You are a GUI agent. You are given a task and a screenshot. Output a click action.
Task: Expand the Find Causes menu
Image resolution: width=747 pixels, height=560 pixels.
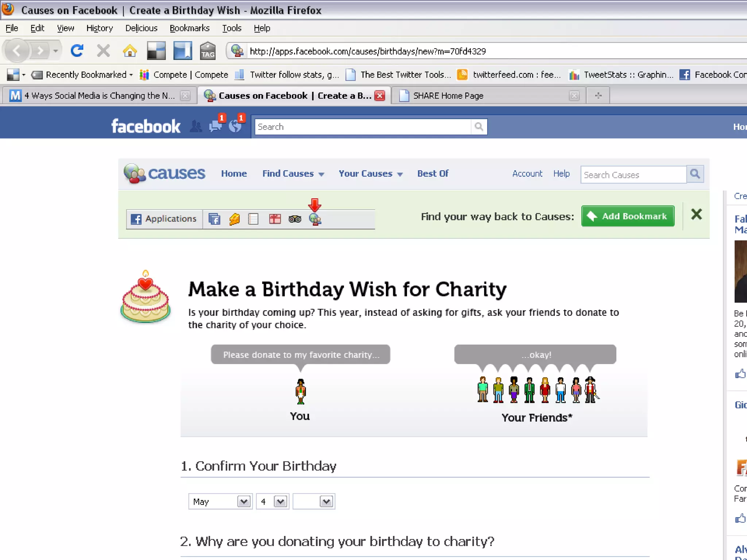coord(293,174)
